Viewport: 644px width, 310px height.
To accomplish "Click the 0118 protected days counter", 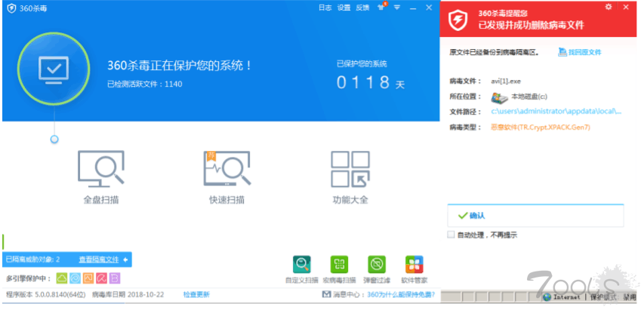I will click(x=363, y=82).
